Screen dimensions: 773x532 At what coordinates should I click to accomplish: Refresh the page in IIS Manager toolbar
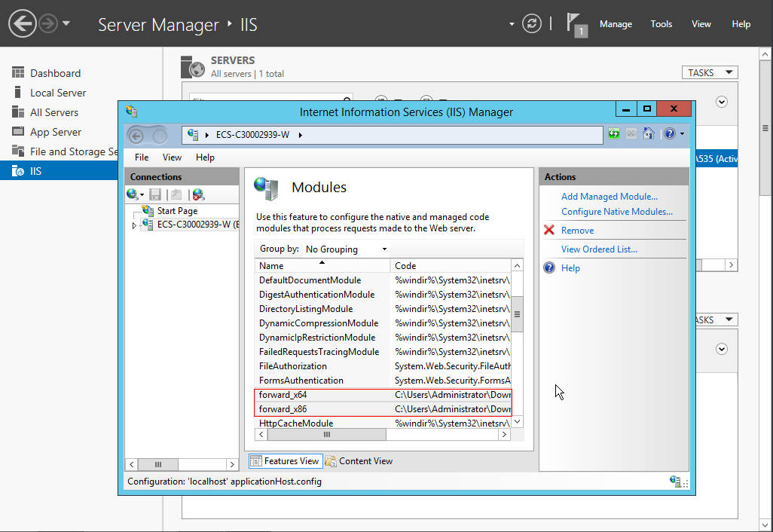614,133
